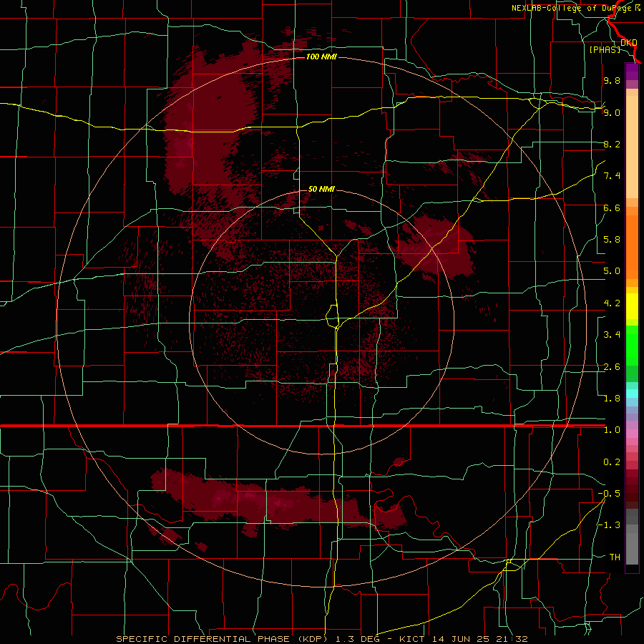Viewport: 644px width, 644px height.
Task: Click the 50 NMI range ring label
Action: 321,189
